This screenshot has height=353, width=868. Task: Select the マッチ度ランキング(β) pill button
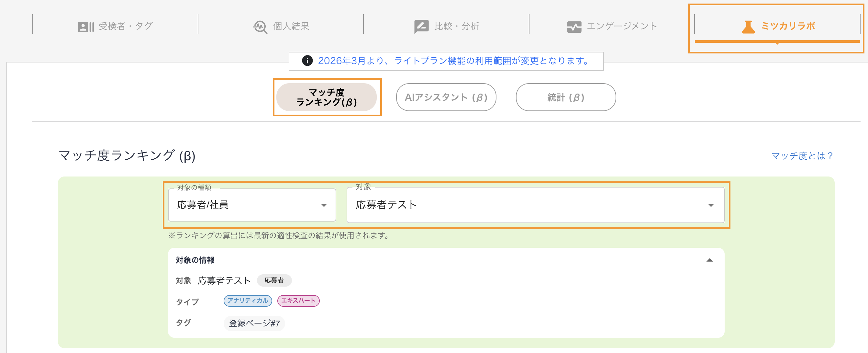(x=326, y=97)
